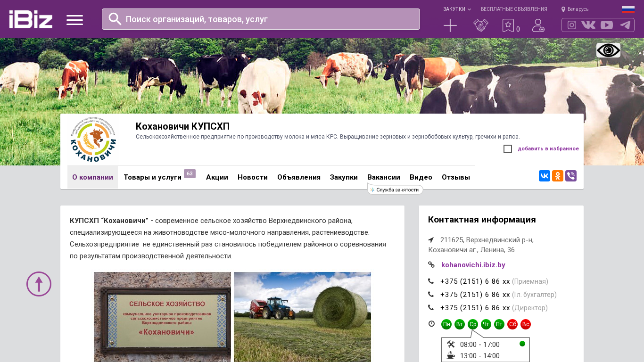Viewport: 644px width, 362px height.
Task: Open the Вакансии tab
Action: pyautogui.click(x=384, y=177)
